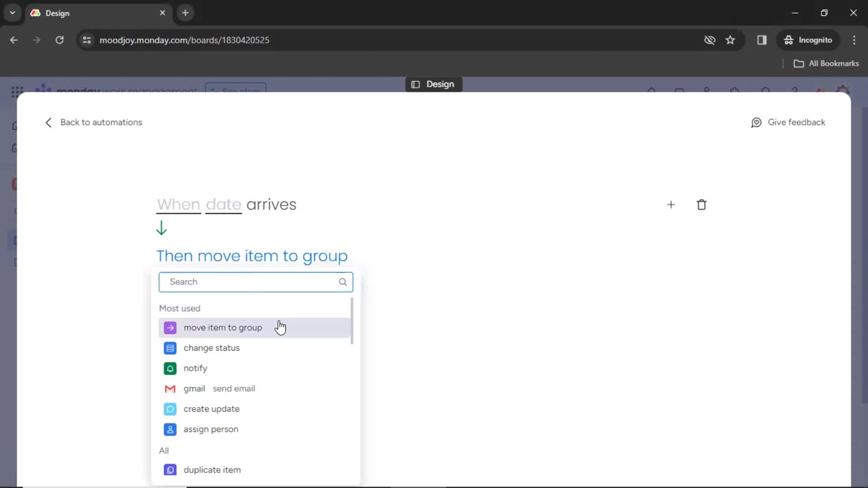The height and width of the screenshot is (488, 868).
Task: Click the 'notify' automation icon
Action: (170, 368)
